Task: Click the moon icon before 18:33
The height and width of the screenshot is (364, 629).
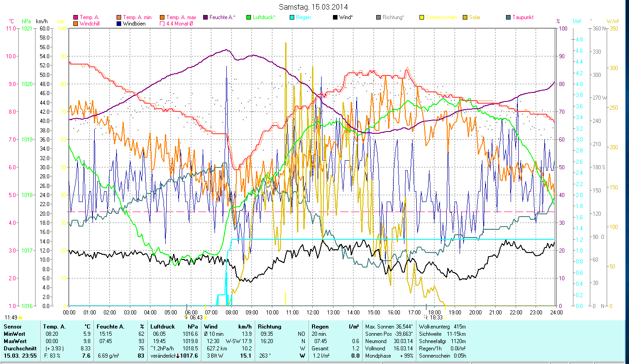Action: click(x=425, y=317)
